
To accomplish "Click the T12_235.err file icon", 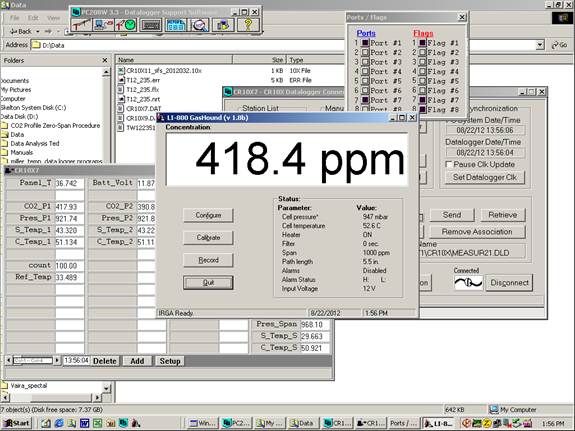I will (x=121, y=80).
